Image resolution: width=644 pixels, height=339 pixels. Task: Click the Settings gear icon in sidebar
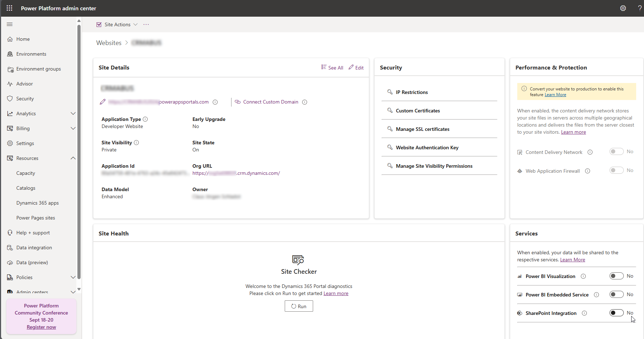10,144
